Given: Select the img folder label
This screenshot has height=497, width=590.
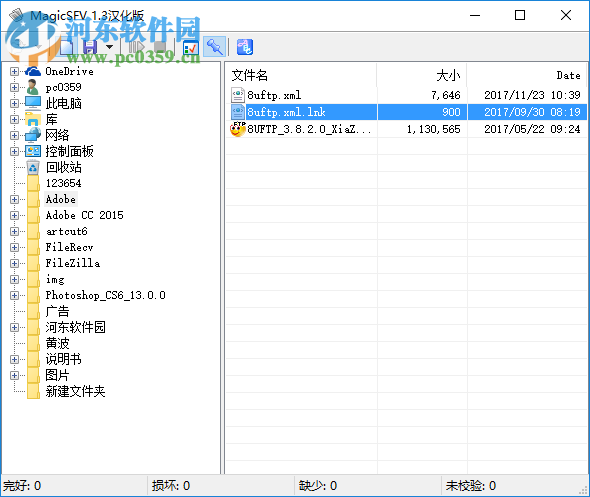Looking at the screenshot, I should [55, 279].
